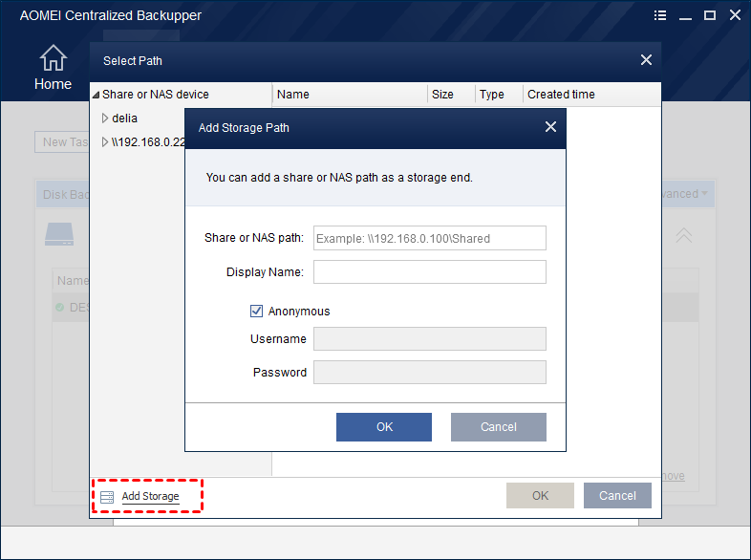Focus the Share or NAS path field

[x=430, y=238]
